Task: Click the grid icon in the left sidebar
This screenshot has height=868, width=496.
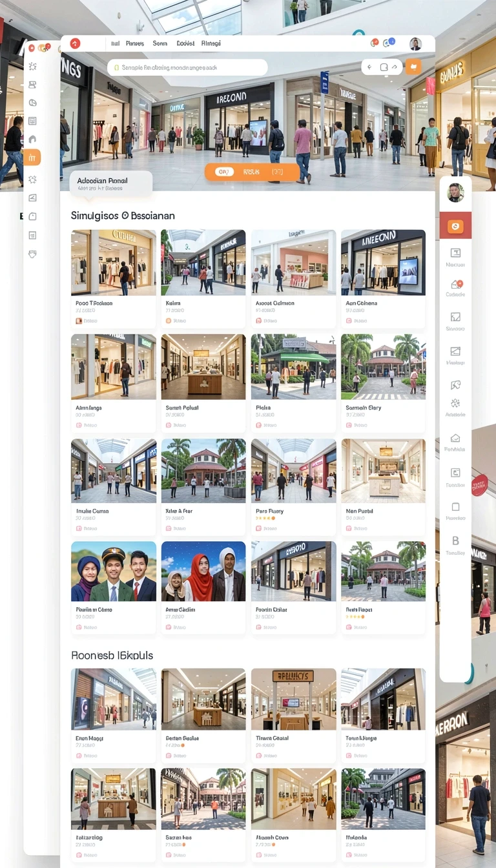Action: 33,121
